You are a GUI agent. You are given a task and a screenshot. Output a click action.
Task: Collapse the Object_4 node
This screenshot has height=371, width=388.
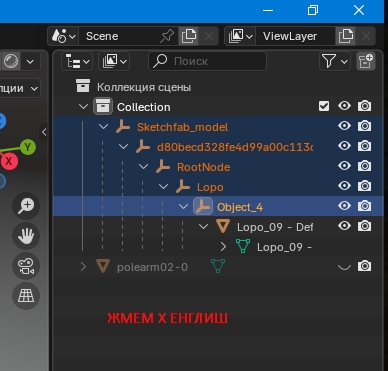pos(184,207)
